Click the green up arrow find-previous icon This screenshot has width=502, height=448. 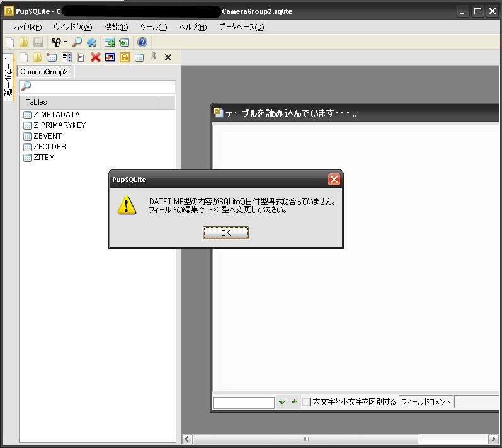(295, 401)
